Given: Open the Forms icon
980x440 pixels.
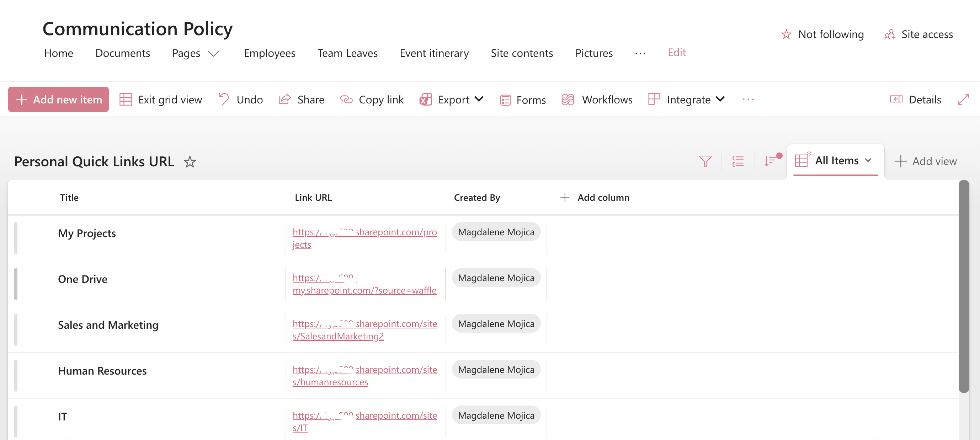Looking at the screenshot, I should 505,100.
